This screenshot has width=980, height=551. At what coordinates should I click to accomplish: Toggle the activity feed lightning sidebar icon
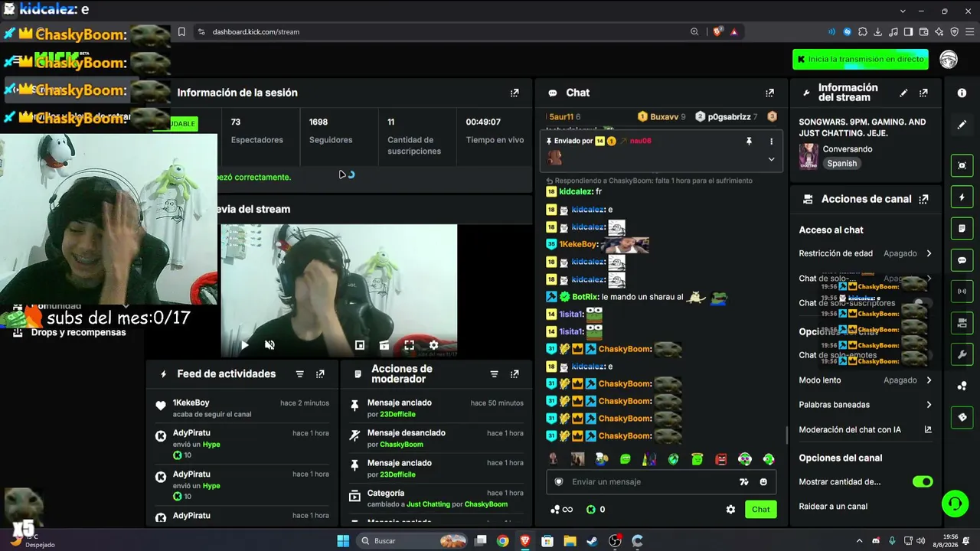[962, 197]
